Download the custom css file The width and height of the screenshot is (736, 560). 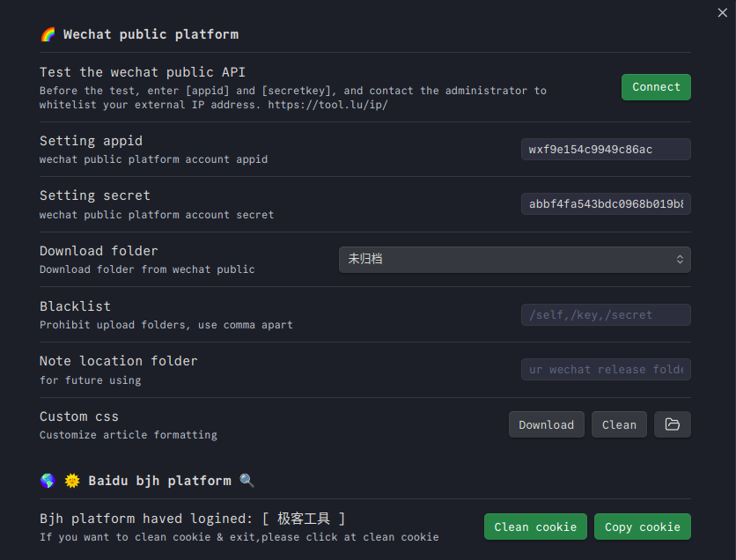coord(546,424)
